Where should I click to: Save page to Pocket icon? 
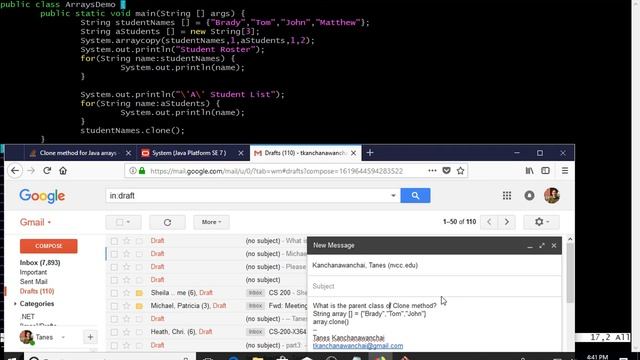(447, 171)
